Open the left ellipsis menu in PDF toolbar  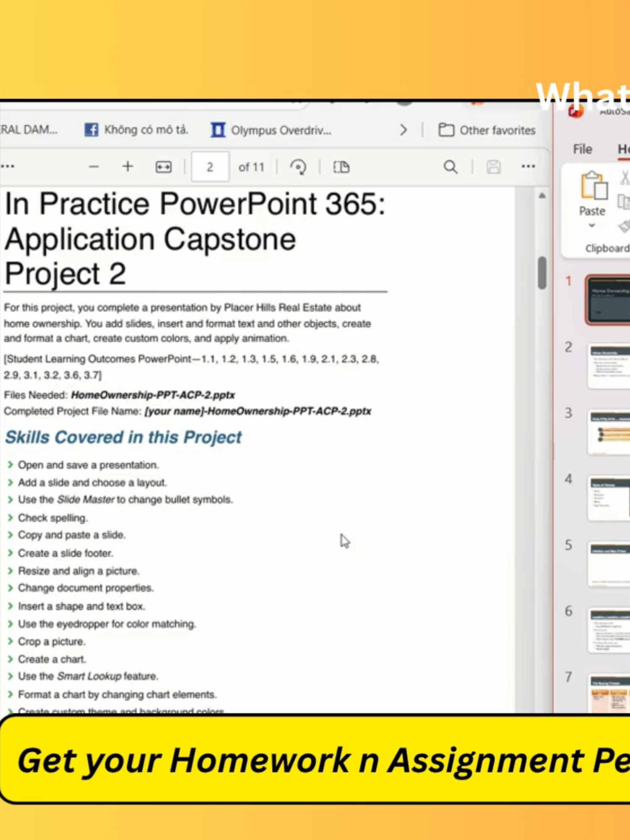click(8, 167)
